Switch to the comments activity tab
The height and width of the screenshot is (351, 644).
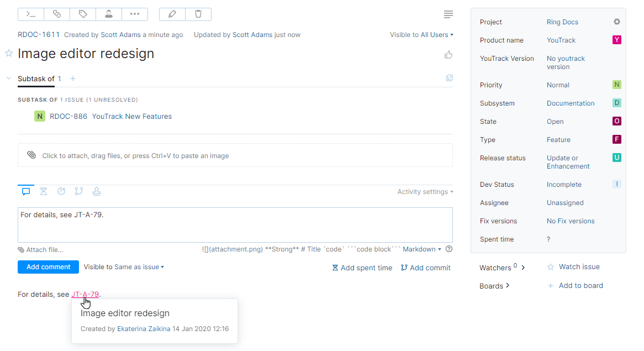tap(26, 191)
